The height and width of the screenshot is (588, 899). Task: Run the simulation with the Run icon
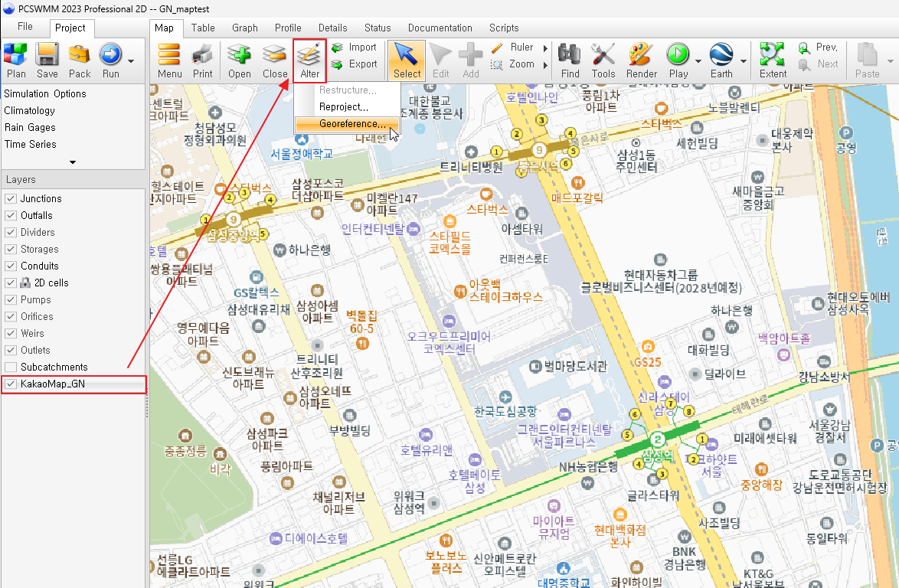click(x=110, y=54)
